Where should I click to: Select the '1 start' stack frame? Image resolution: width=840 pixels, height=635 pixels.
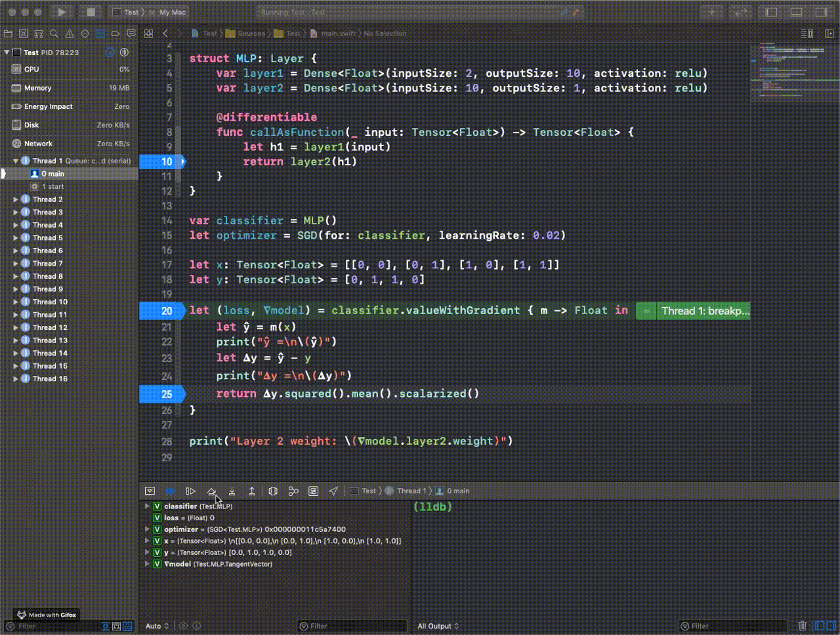coord(52,186)
